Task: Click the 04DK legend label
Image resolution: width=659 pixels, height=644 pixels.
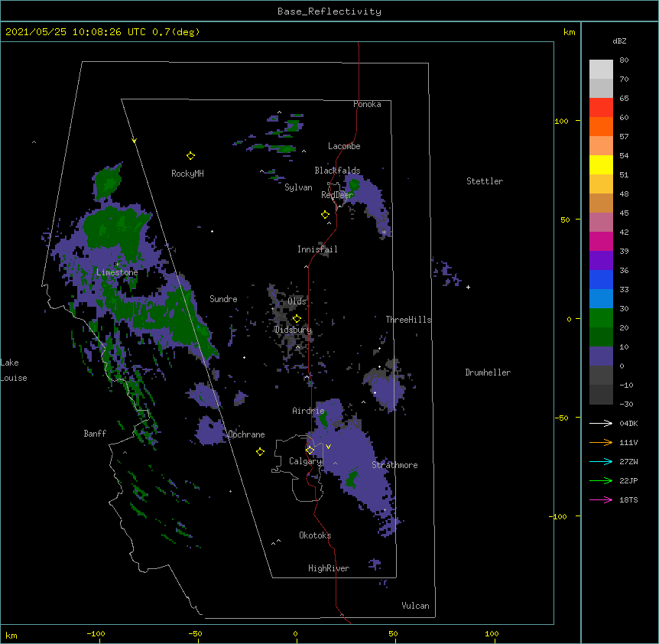Action: tap(628, 423)
